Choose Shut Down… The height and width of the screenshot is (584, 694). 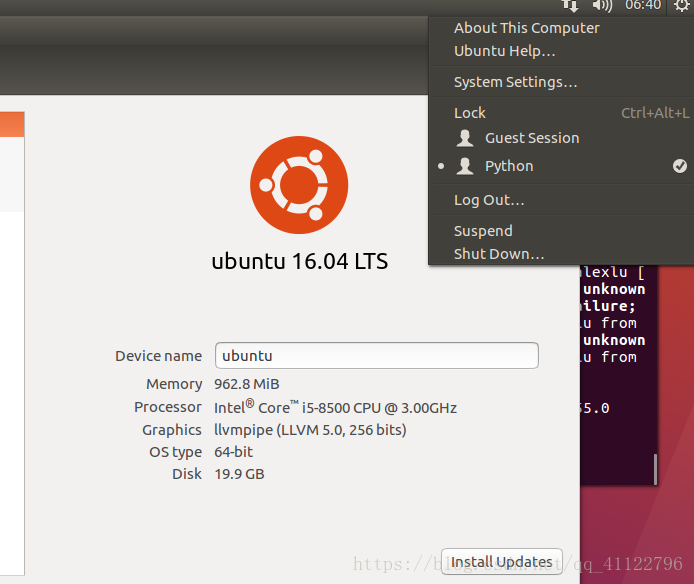click(x=499, y=254)
